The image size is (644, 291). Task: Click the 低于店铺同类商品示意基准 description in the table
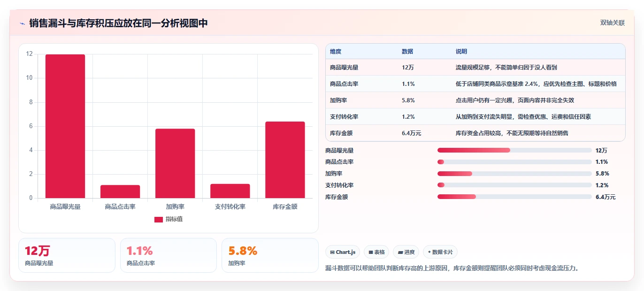(x=536, y=84)
